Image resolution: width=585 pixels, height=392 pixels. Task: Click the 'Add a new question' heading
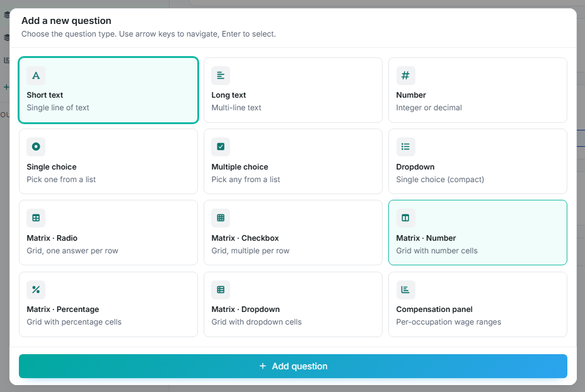coord(66,21)
